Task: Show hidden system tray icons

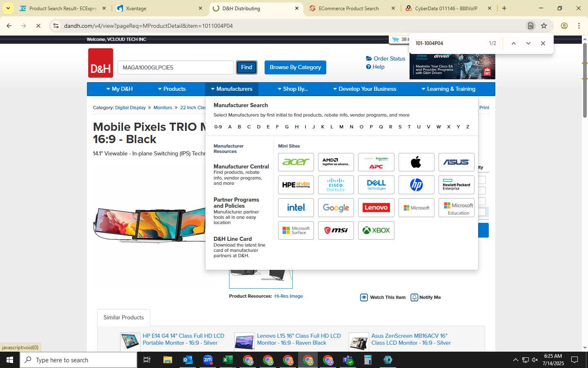Action: (515, 360)
